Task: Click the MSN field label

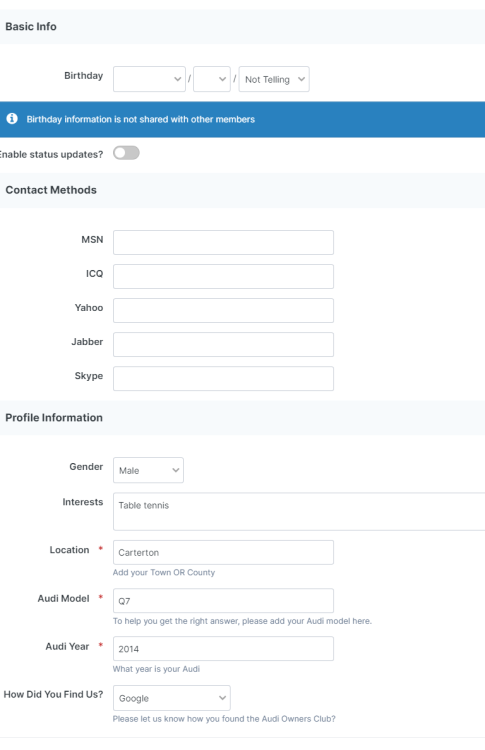Action: (92, 240)
